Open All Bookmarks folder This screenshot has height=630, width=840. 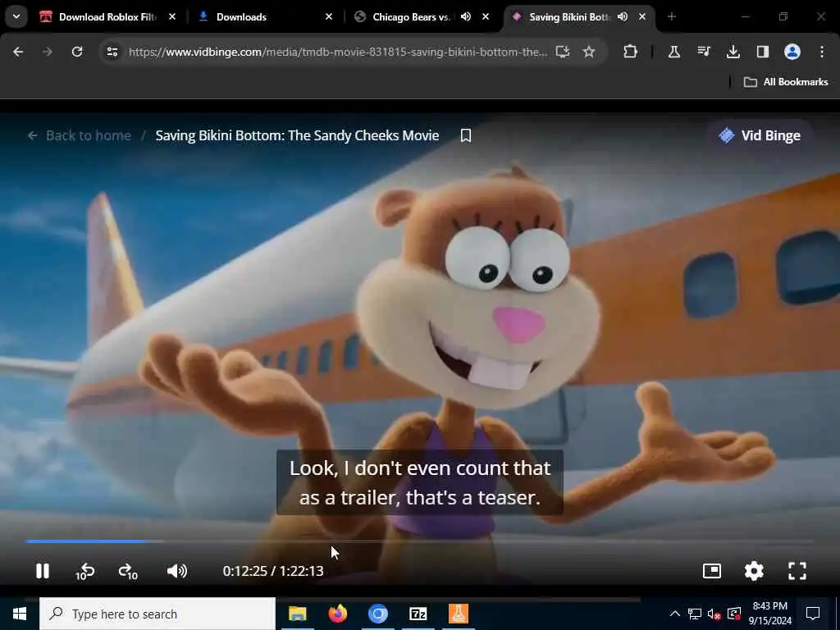[x=786, y=82]
